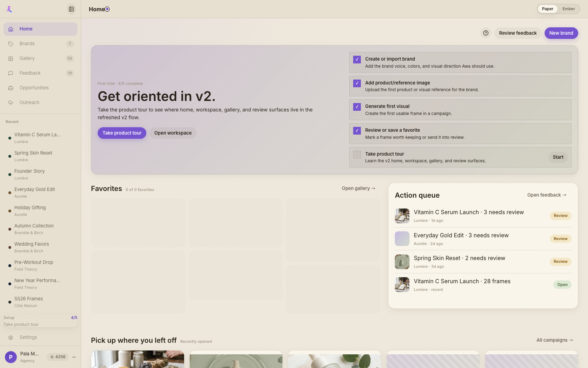Click Open workspace button
Screen dimensions: 588x368
(173, 133)
